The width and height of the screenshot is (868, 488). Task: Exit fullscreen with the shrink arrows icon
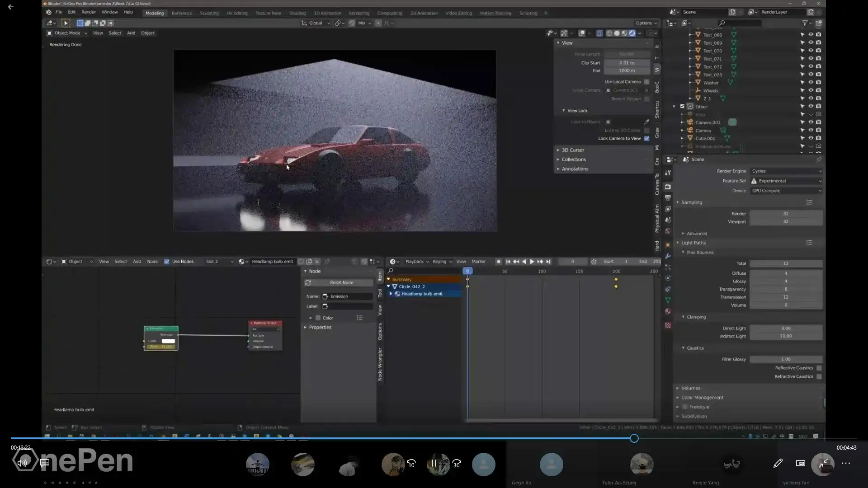point(823,463)
